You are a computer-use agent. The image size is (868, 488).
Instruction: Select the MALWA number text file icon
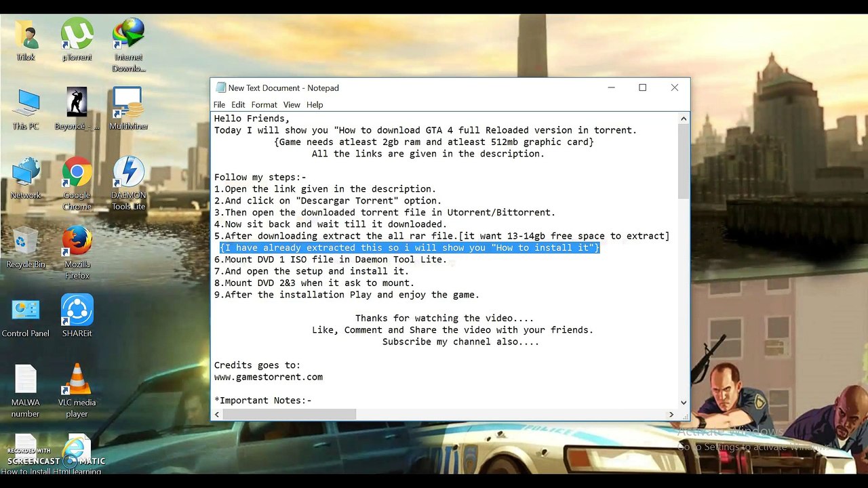[x=26, y=390]
